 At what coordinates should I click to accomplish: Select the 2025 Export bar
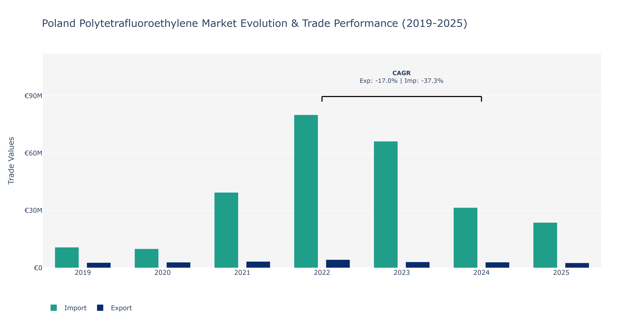pos(577,265)
